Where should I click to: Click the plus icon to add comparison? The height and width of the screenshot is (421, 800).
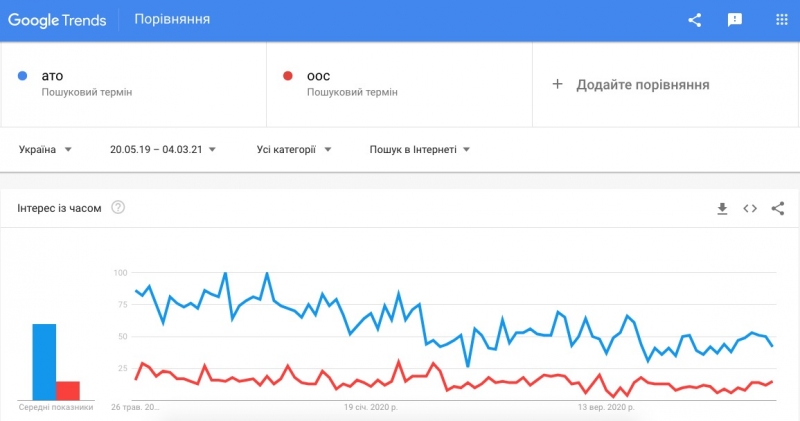pyautogui.click(x=558, y=84)
